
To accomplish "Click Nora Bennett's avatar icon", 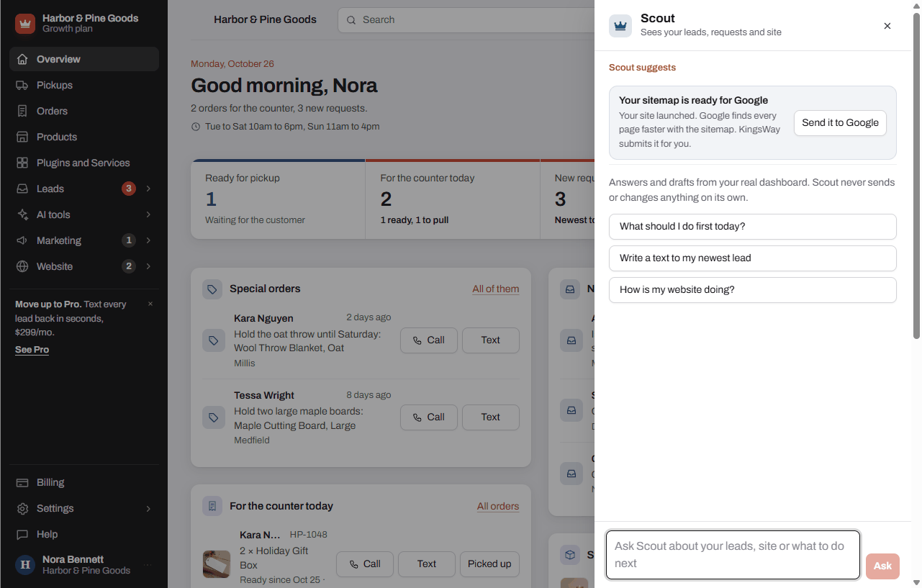I will (x=25, y=565).
